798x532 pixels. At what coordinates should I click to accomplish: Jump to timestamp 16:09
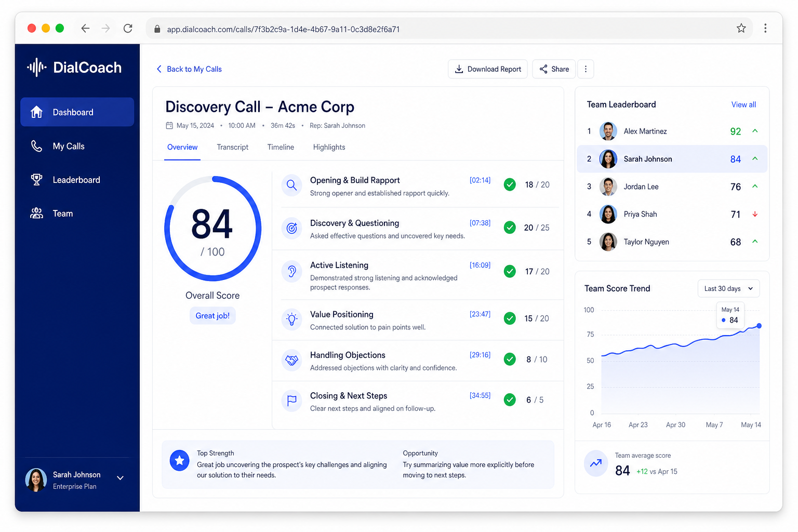480,265
